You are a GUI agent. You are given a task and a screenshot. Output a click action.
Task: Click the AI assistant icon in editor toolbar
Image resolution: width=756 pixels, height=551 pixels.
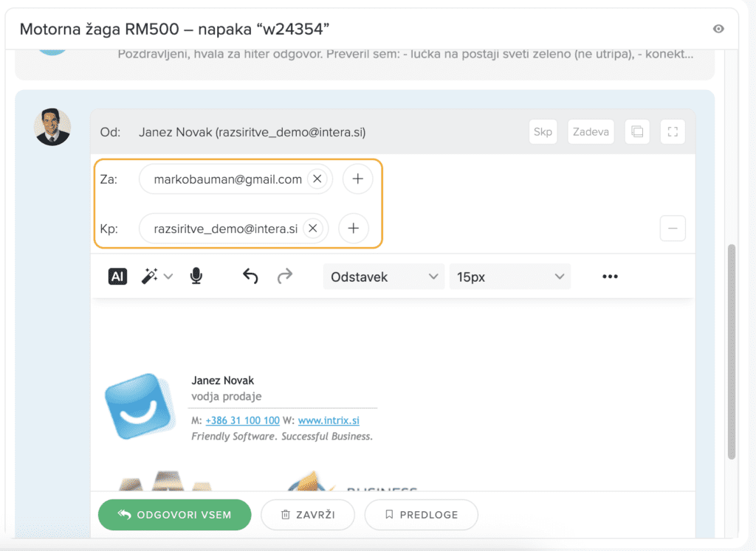(117, 277)
